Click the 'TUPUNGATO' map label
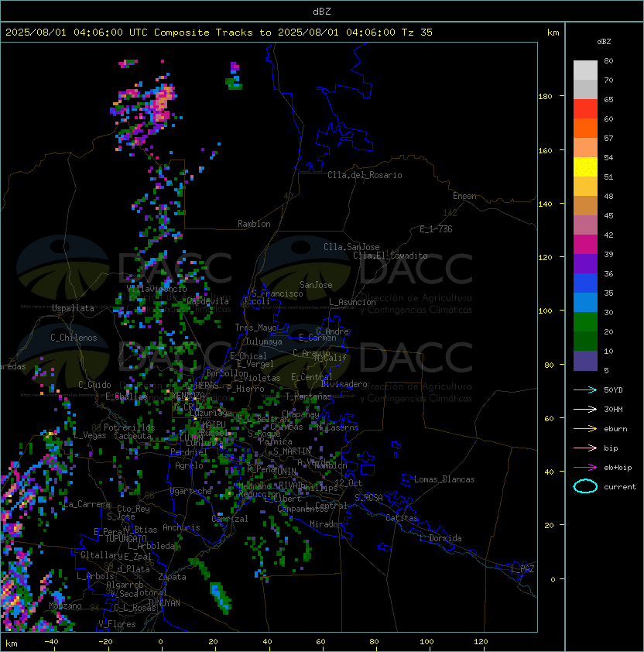 point(126,538)
